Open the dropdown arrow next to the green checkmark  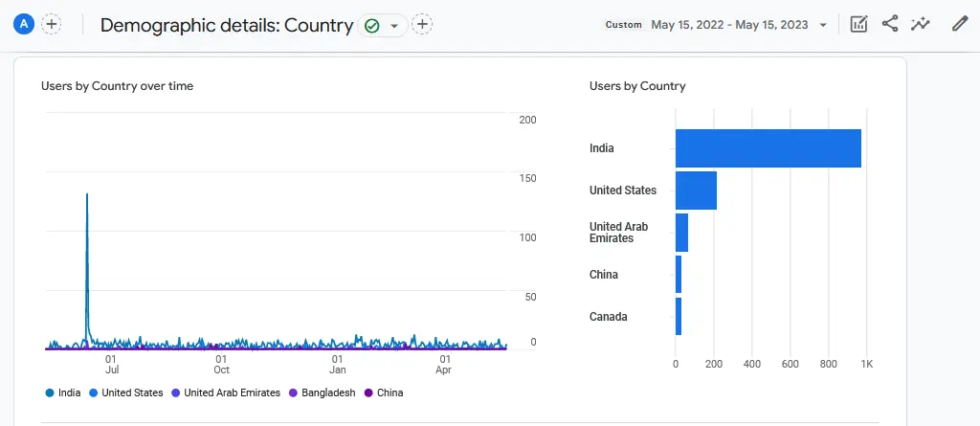pos(394,26)
